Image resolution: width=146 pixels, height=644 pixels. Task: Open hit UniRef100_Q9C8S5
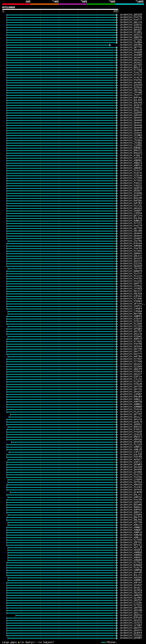pos(131,15)
